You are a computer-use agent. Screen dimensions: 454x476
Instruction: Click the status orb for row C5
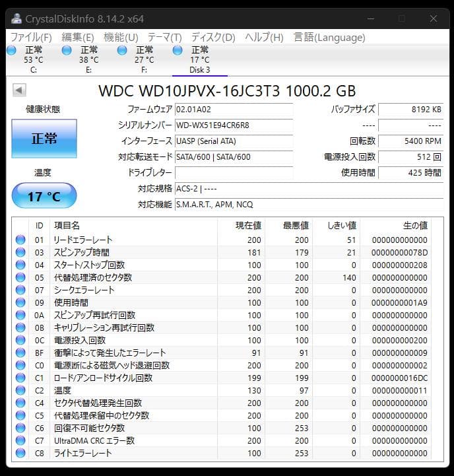click(20, 415)
